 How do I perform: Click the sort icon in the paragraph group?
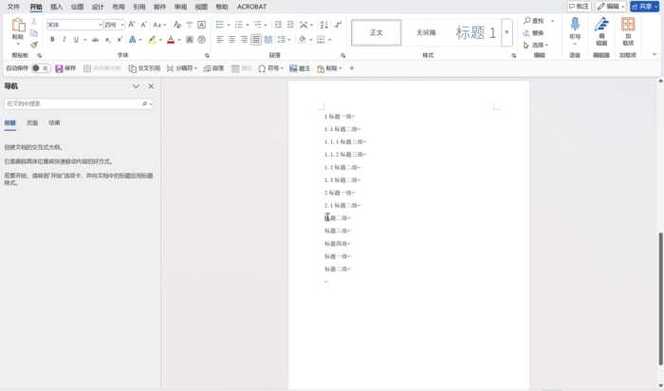(x=324, y=25)
